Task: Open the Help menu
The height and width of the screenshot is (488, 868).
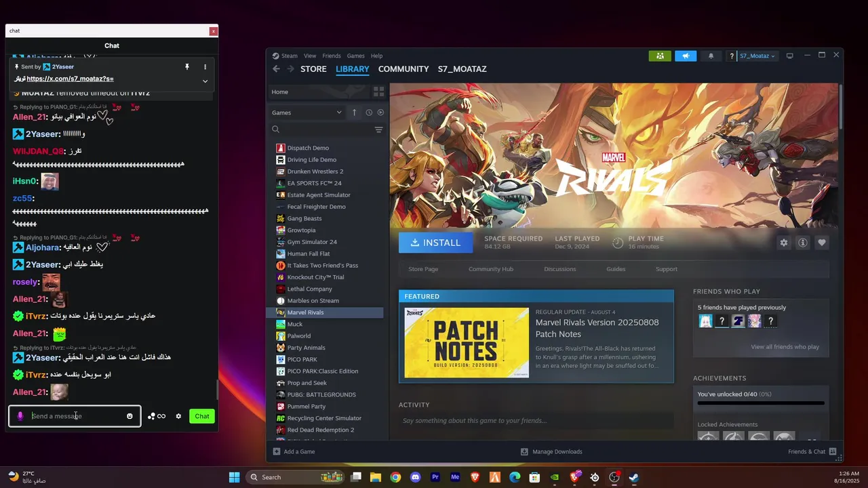Action: tap(376, 56)
